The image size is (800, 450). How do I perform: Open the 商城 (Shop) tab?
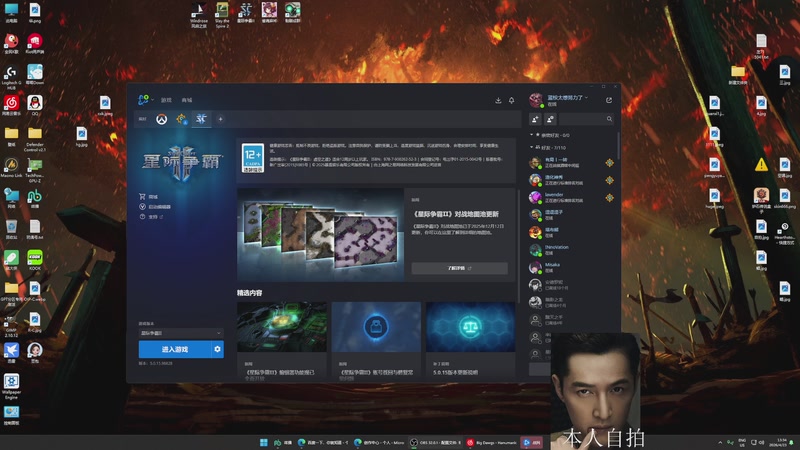(187, 100)
